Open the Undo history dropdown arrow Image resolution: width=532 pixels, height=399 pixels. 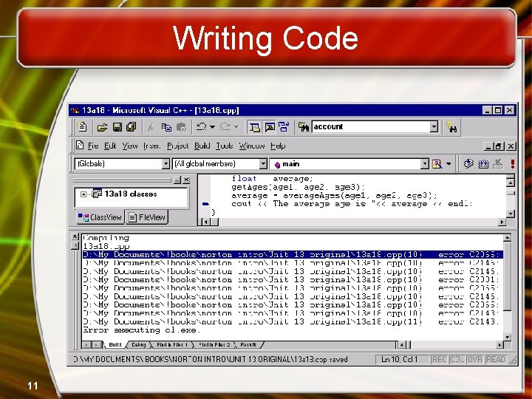coord(213,127)
